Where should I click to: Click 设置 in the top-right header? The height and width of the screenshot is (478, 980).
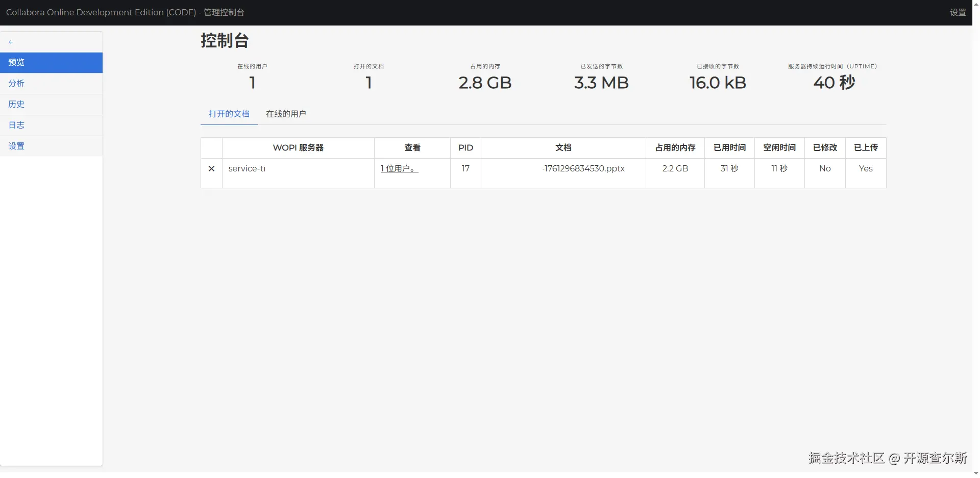point(958,12)
